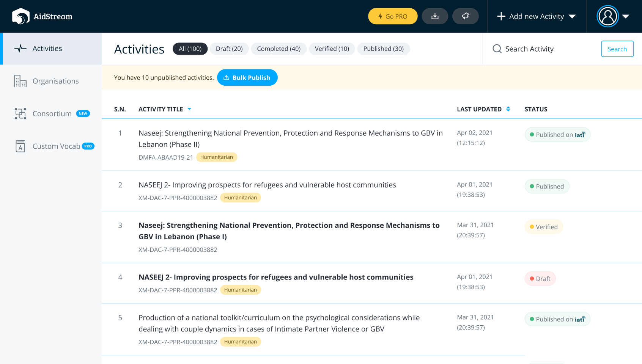642x364 pixels.
Task: Click the AidStream logo
Action: (x=42, y=16)
